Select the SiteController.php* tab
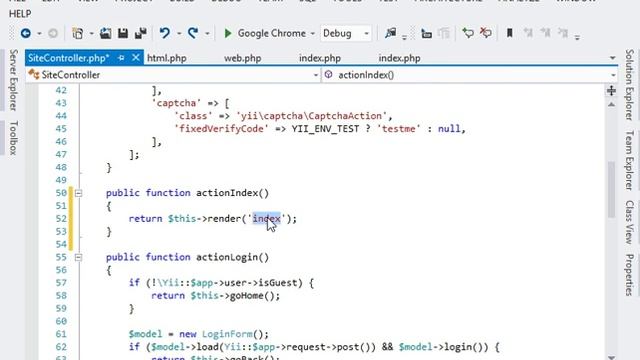 tap(69, 58)
